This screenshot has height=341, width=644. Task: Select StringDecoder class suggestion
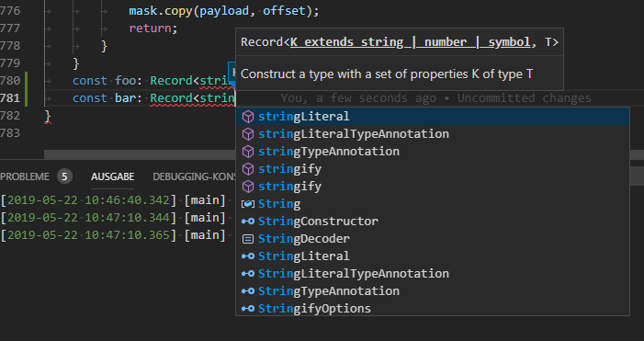click(x=433, y=239)
